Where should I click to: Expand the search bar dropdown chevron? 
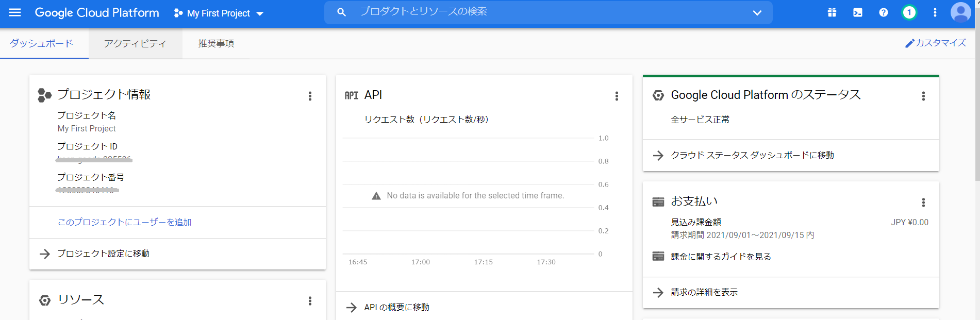click(x=757, y=12)
